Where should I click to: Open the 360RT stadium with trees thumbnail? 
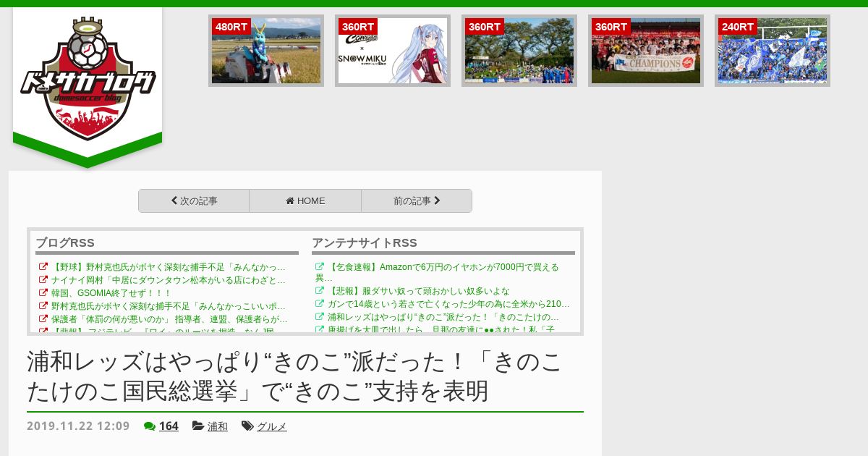(519, 51)
